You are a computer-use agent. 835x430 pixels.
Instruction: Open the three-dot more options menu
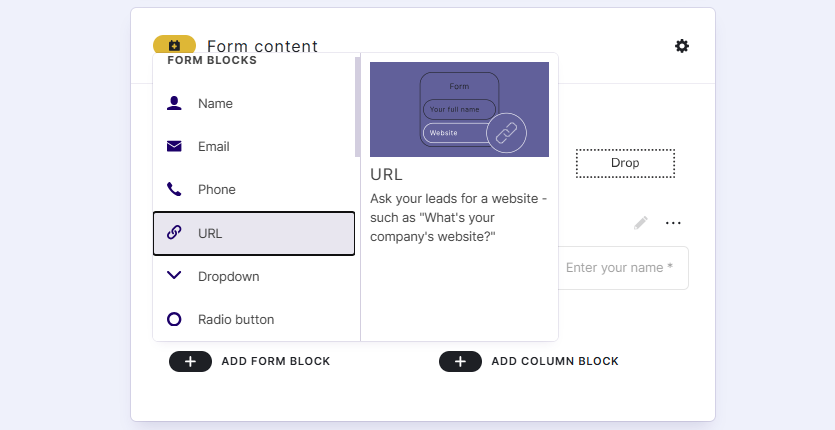pos(673,223)
